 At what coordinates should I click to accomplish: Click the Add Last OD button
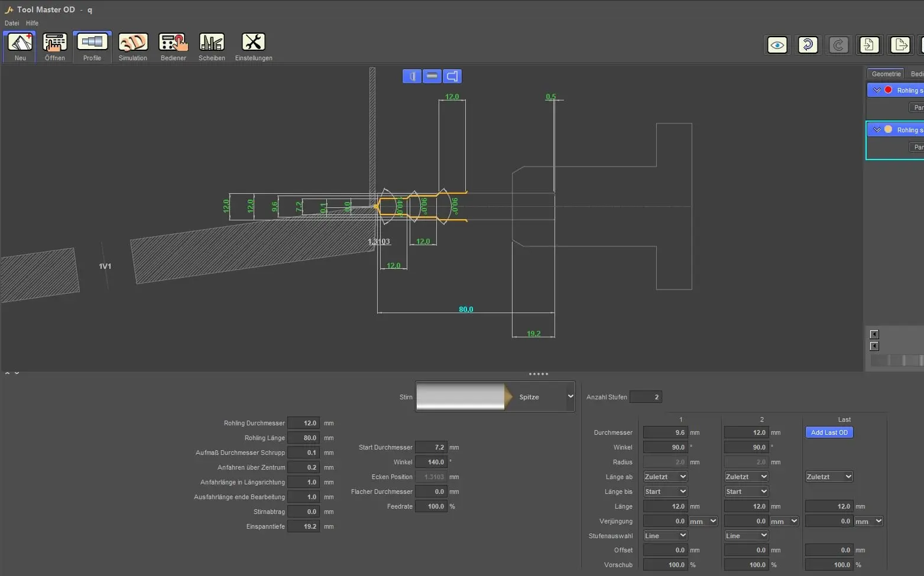pyautogui.click(x=829, y=432)
